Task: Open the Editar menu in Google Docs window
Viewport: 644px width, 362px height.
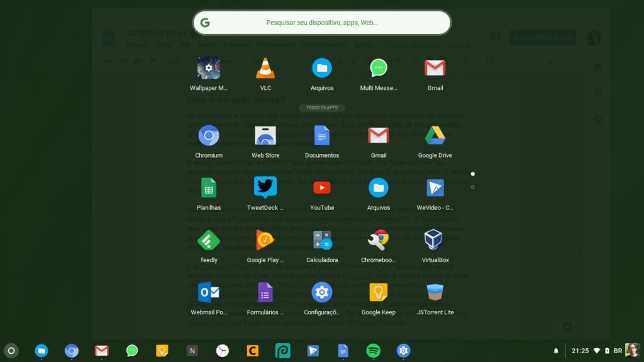Action: pos(164,45)
